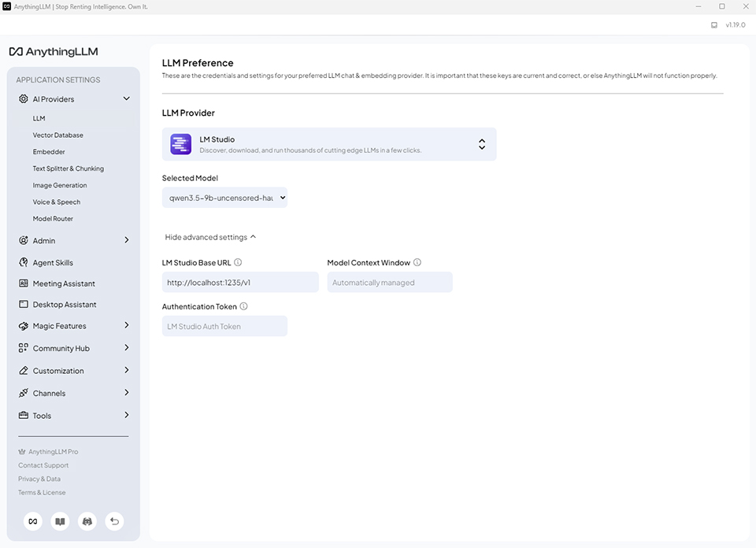Open the Contact Support link

coord(43,465)
